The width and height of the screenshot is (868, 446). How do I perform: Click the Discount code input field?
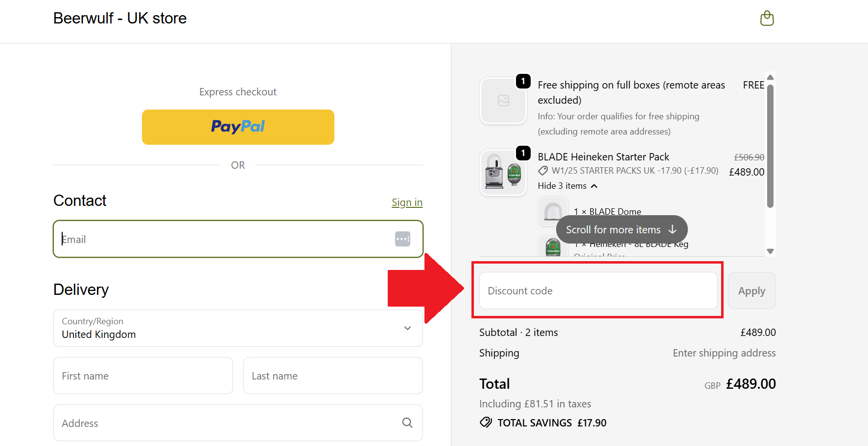598,290
